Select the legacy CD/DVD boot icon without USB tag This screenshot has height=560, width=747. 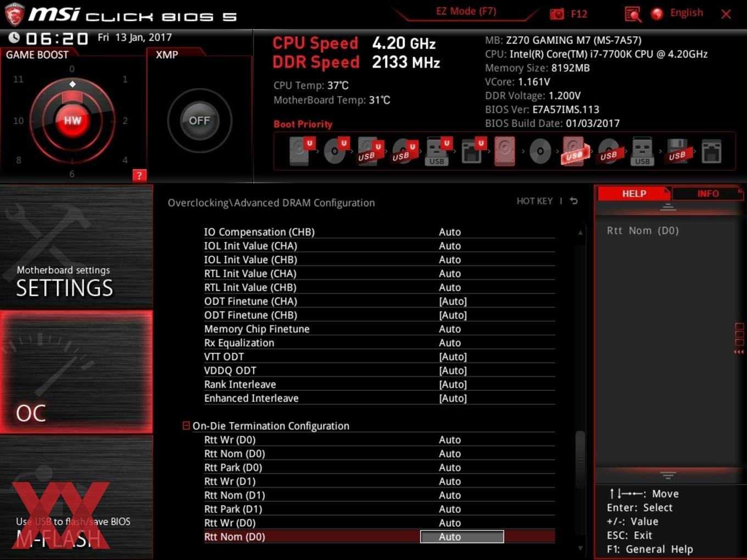click(x=540, y=151)
